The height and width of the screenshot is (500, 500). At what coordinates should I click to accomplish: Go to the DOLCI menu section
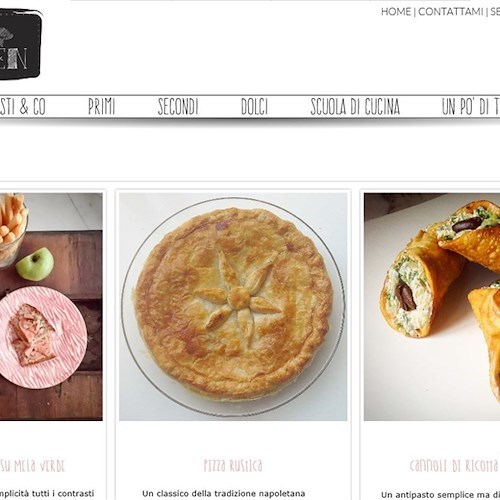[x=254, y=107]
